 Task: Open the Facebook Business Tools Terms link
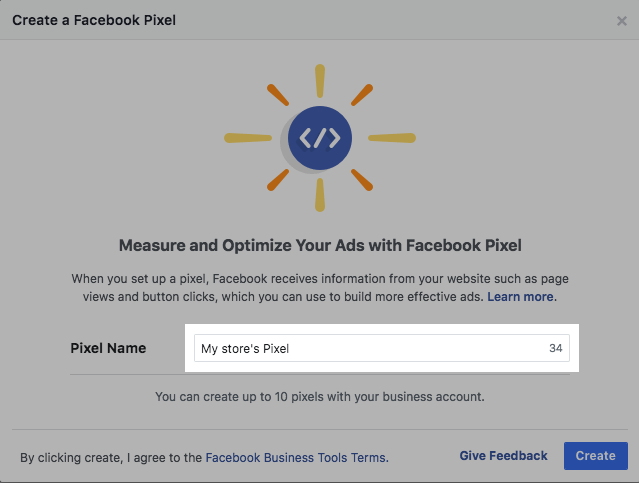pos(295,458)
